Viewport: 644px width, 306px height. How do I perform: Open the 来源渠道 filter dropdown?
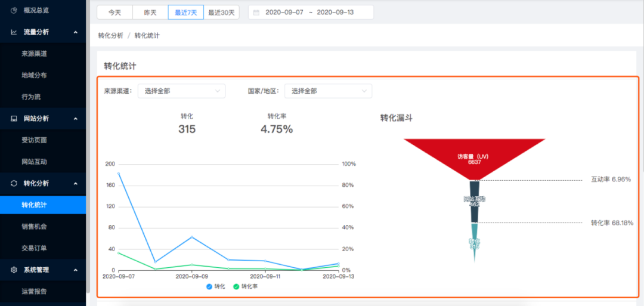[x=181, y=91]
